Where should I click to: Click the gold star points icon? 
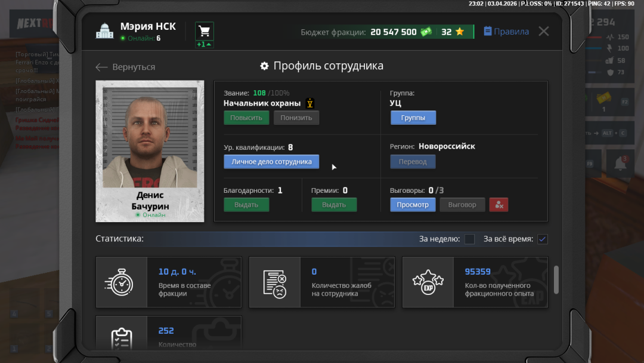click(x=459, y=32)
